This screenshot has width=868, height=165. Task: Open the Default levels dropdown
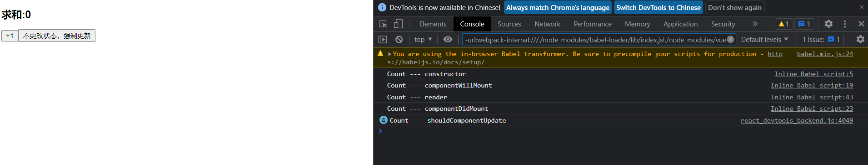click(x=764, y=40)
